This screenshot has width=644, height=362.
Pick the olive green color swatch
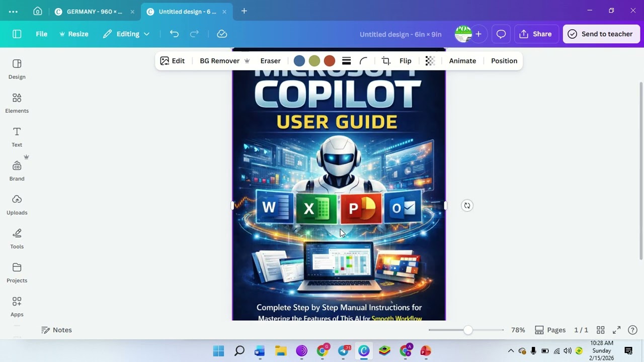314,61
